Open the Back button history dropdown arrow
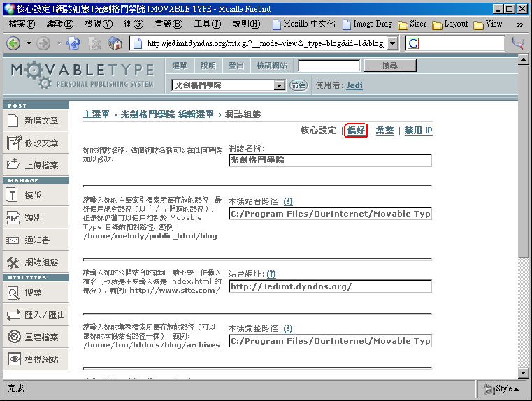This screenshot has width=532, height=401. coord(29,43)
